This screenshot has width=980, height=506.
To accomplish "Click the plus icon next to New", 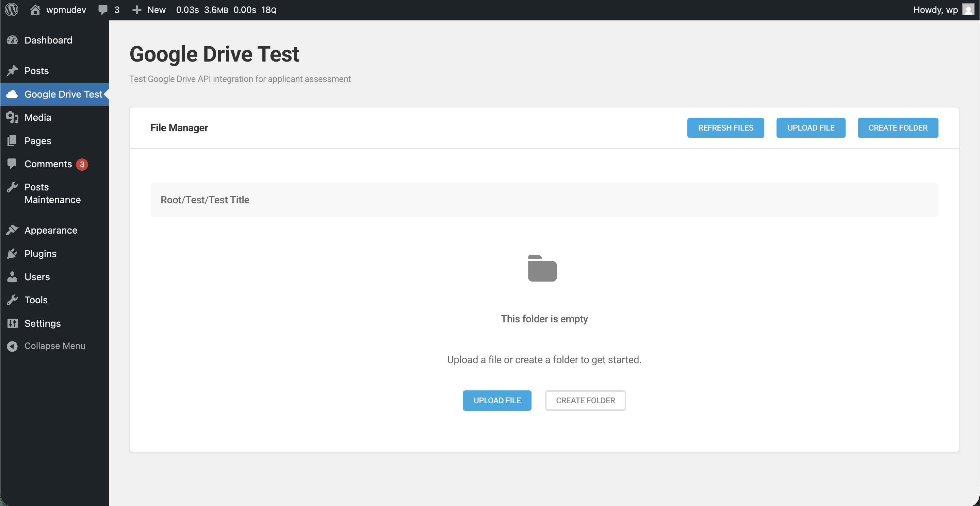I will click(x=136, y=10).
